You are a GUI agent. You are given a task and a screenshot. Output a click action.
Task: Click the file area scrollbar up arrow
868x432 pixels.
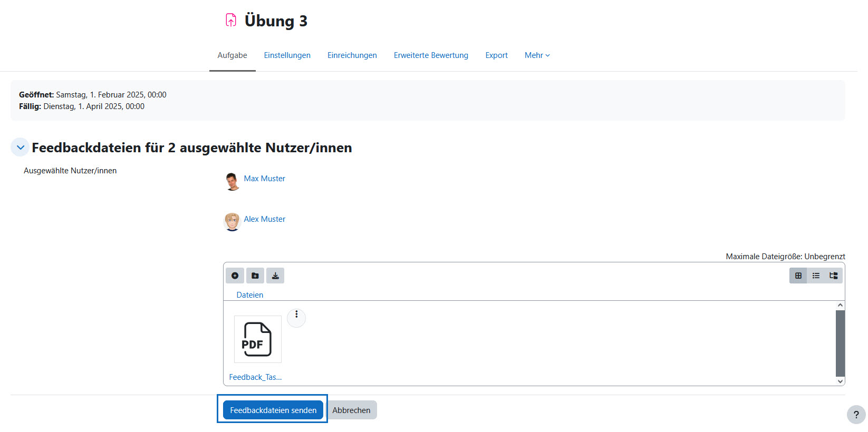click(841, 306)
